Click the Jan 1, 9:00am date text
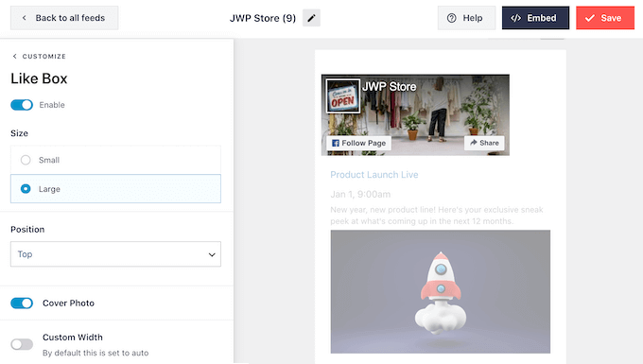Viewport: 643px width, 364px height. (x=360, y=195)
